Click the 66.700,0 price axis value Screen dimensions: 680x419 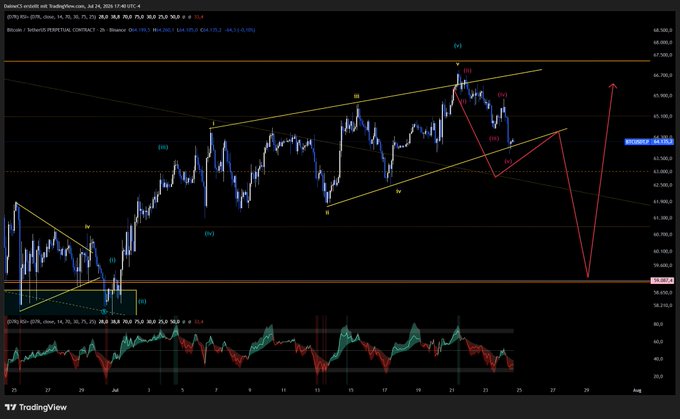[x=662, y=75]
